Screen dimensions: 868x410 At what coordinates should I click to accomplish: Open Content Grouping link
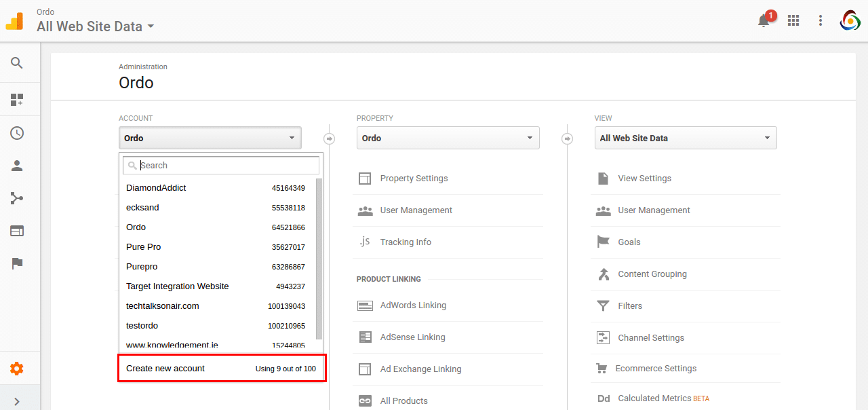(652, 274)
